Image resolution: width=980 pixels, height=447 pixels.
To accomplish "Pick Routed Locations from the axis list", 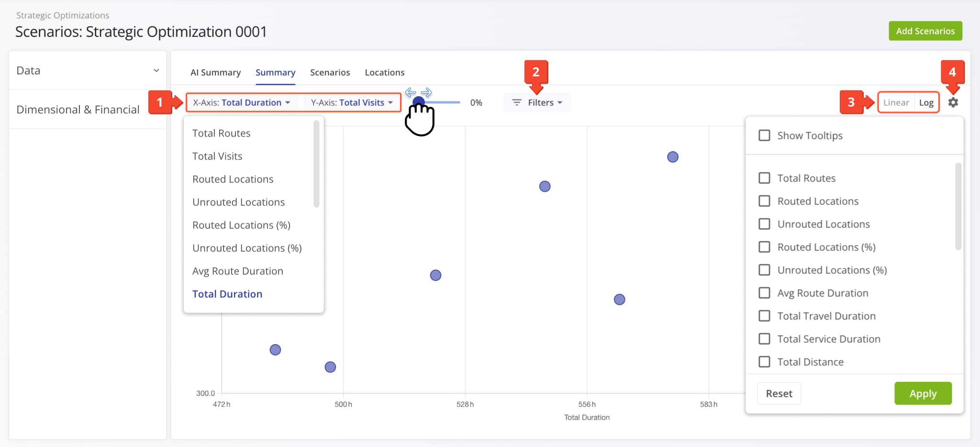I will click(x=233, y=179).
